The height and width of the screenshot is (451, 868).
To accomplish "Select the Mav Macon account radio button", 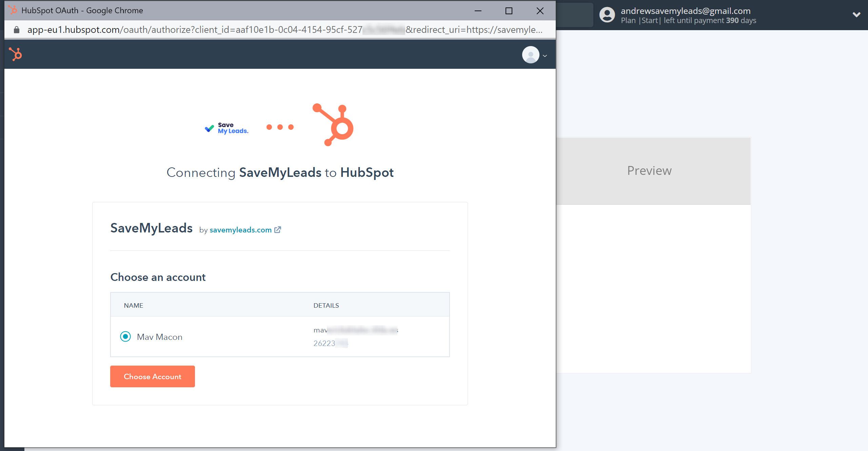I will click(x=125, y=336).
